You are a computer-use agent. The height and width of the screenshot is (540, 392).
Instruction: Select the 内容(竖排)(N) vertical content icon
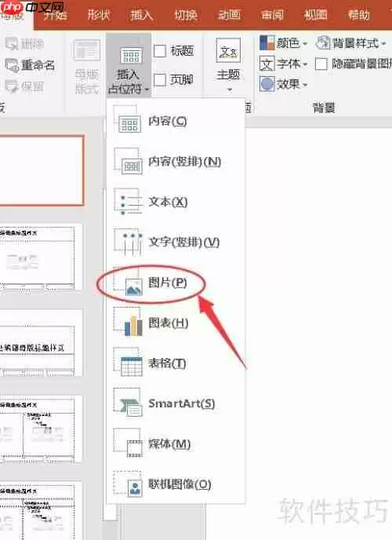[x=128, y=161]
